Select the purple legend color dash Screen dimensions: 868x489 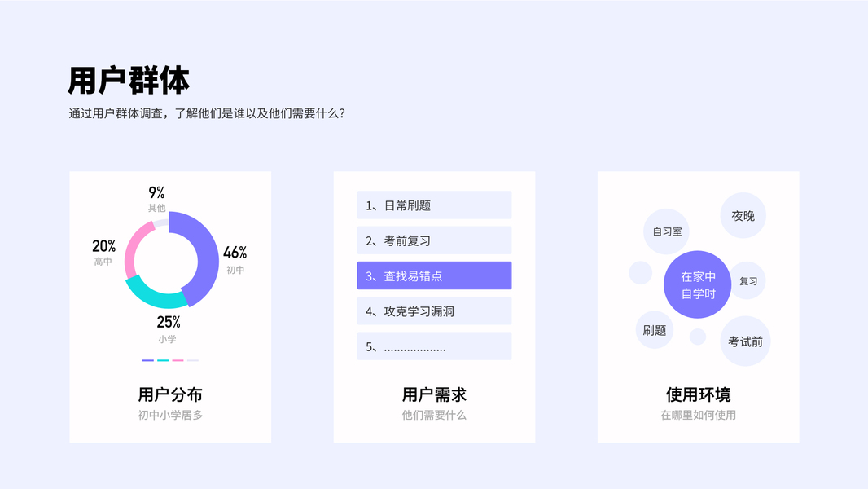[x=148, y=360]
